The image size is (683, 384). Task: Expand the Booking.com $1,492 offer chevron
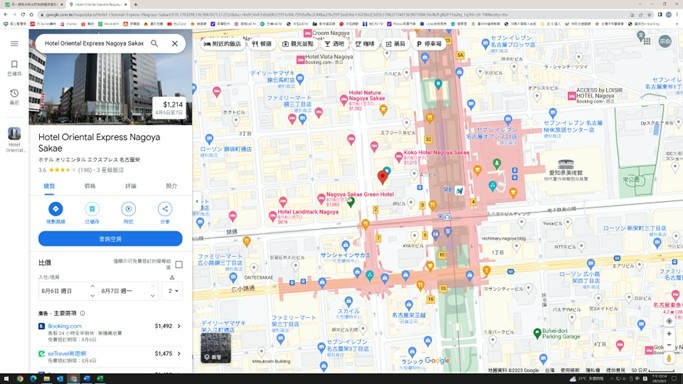click(179, 326)
